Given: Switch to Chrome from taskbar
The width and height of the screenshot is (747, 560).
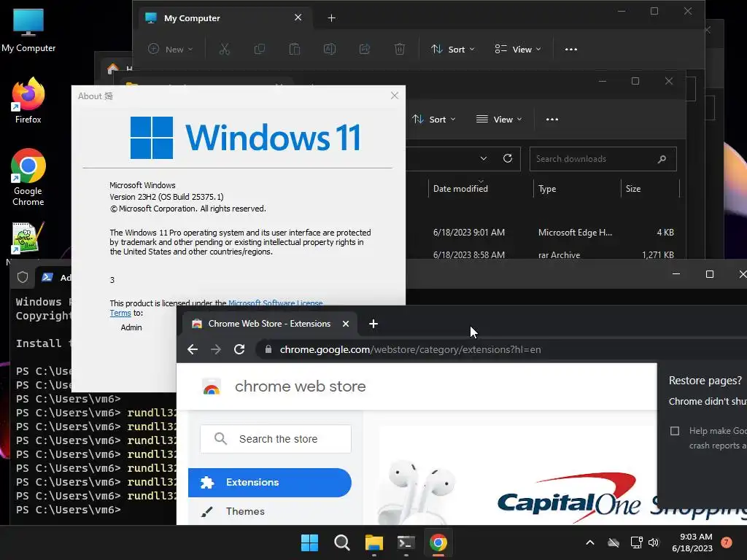Looking at the screenshot, I should (438, 542).
